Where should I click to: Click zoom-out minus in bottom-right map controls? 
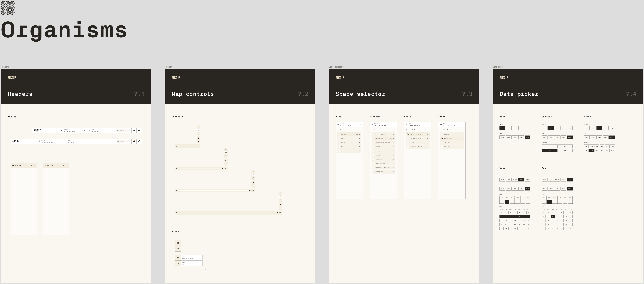280,208
